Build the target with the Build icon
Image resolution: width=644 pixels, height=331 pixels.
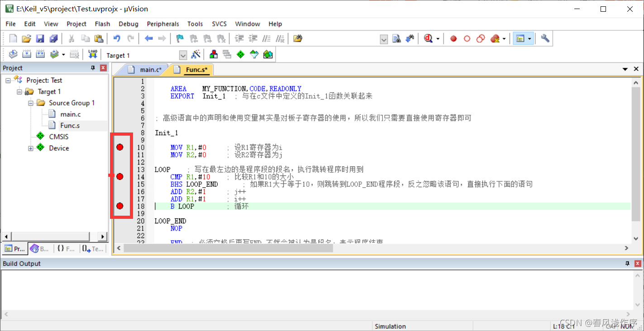27,55
